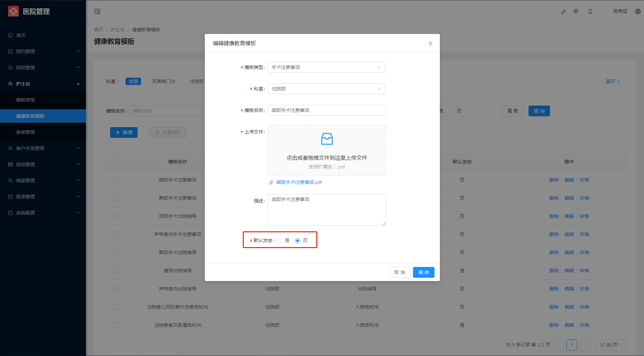Click the 系统配置 sidebar icon
This screenshot has height=356, width=644.
point(10,213)
